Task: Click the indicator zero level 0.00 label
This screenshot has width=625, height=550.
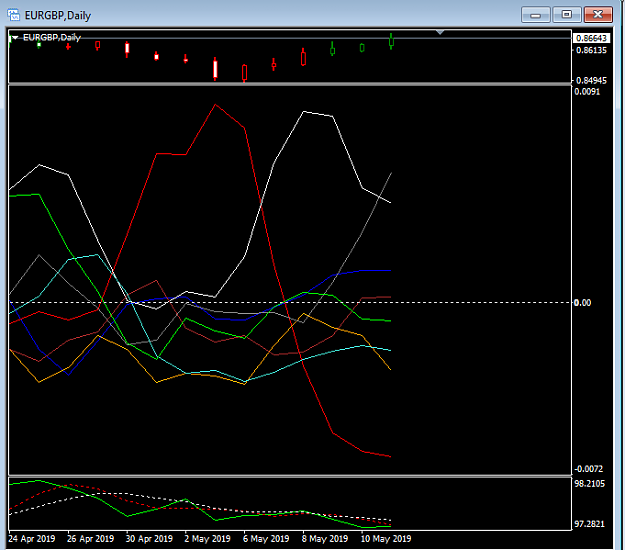Action: 582,303
